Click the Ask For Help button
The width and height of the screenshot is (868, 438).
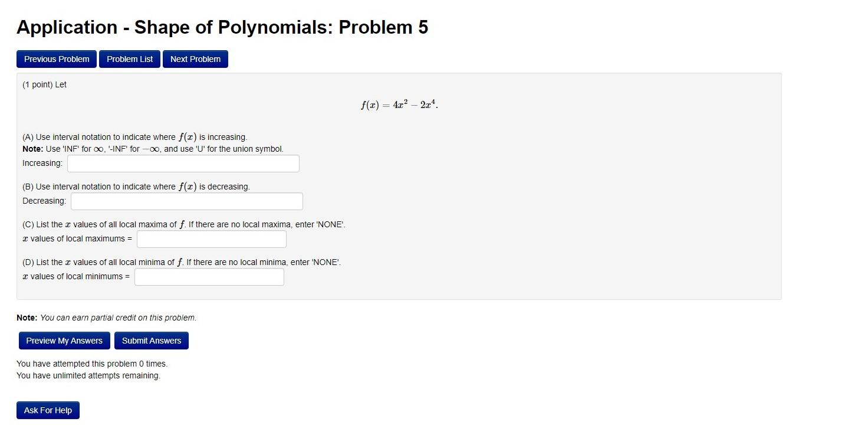[x=48, y=410]
